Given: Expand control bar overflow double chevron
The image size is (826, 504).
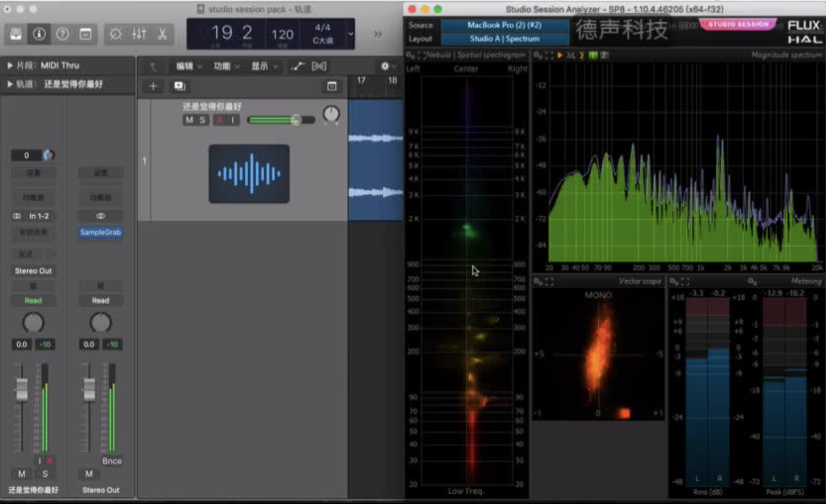Looking at the screenshot, I should (378, 34).
